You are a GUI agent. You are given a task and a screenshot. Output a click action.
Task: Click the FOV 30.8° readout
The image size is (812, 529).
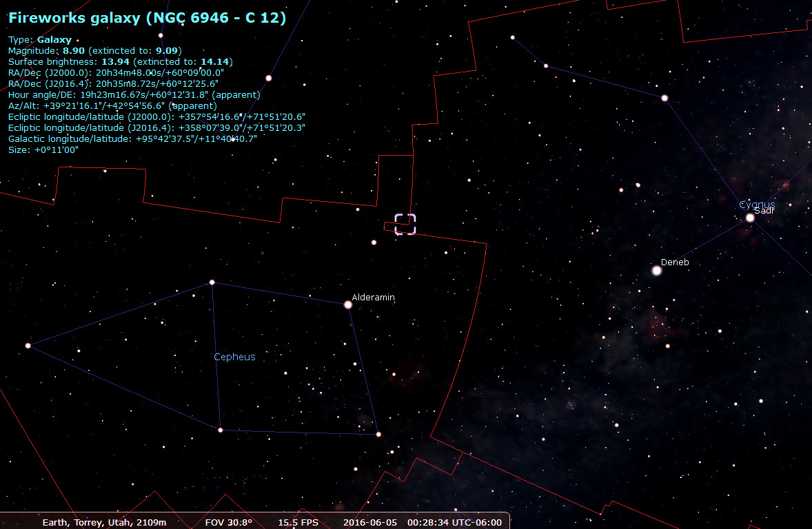[228, 523]
